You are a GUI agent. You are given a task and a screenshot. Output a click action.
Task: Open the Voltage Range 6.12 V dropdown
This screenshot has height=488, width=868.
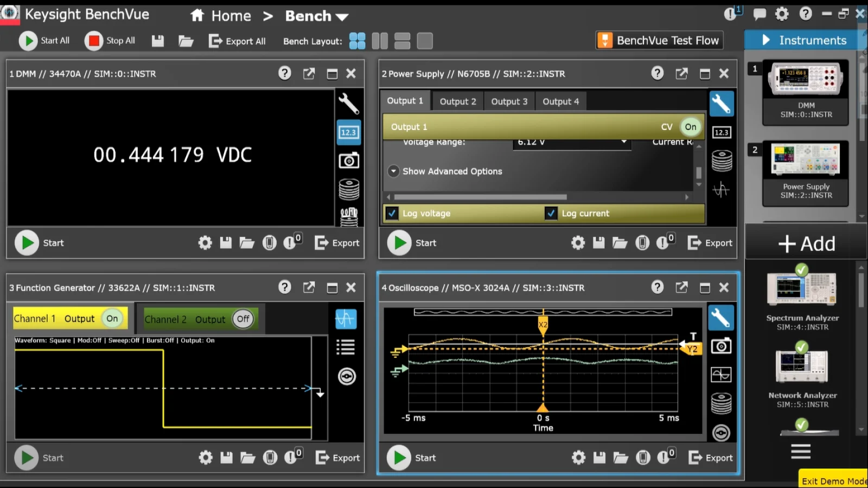click(572, 143)
